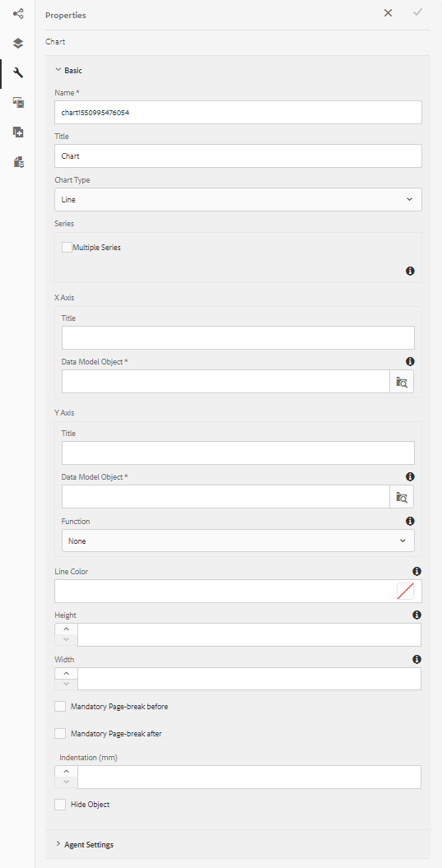Check Mandatory Page-break before
This screenshot has width=442, height=868.
[x=60, y=707]
